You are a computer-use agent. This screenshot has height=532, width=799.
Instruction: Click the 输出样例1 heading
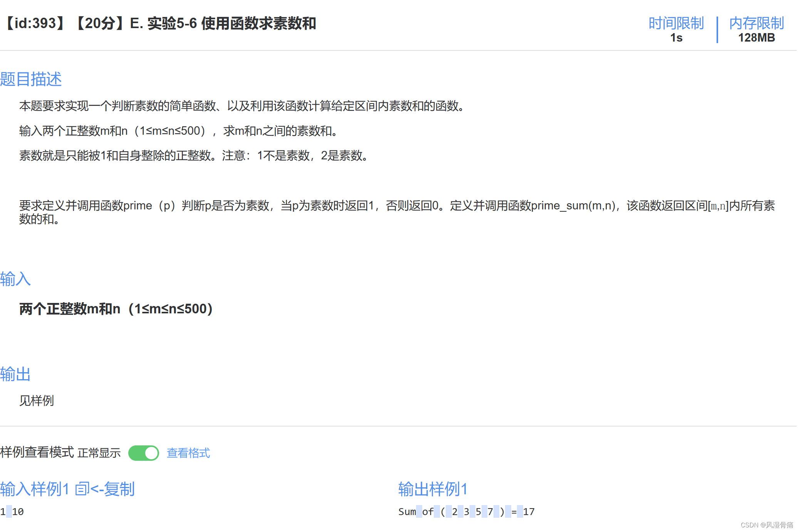[433, 489]
